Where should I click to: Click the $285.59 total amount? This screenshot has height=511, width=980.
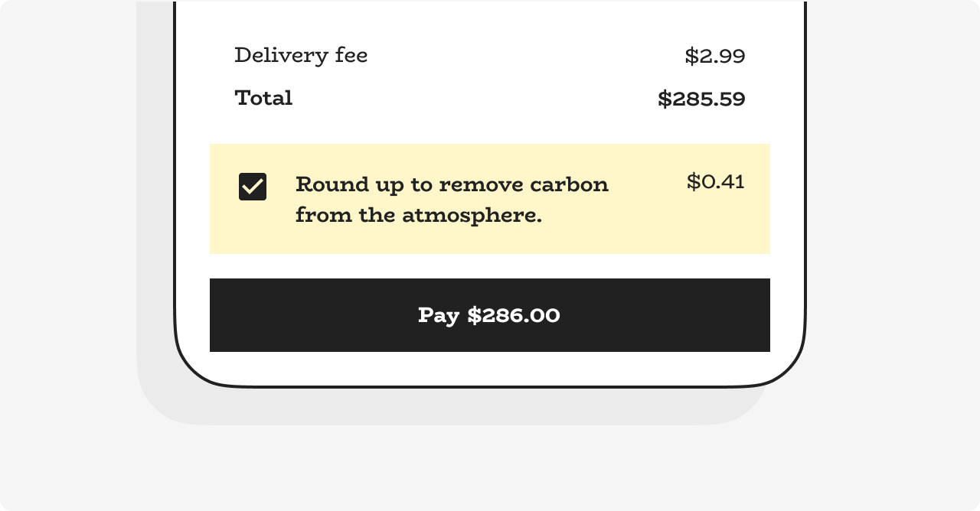click(701, 99)
